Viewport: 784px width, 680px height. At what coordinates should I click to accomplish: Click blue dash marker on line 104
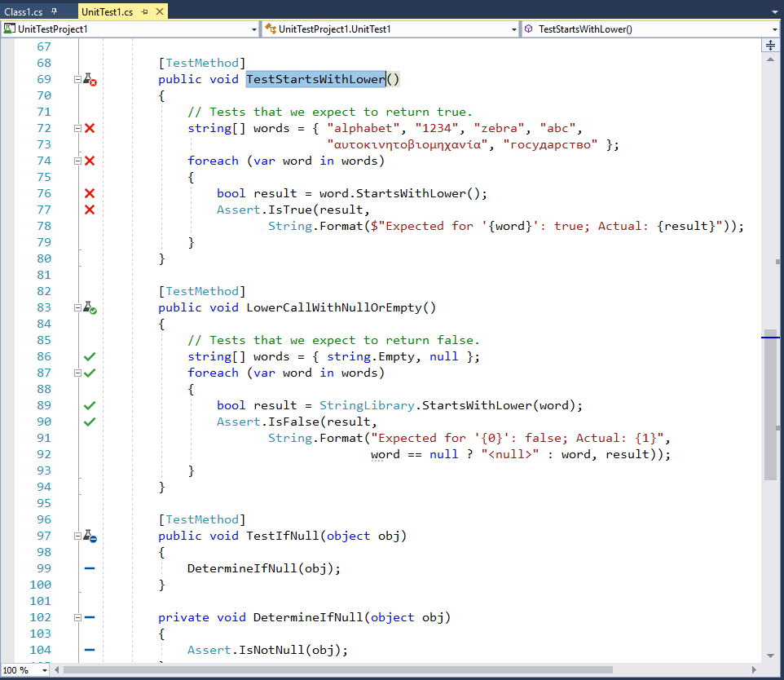tap(90, 650)
